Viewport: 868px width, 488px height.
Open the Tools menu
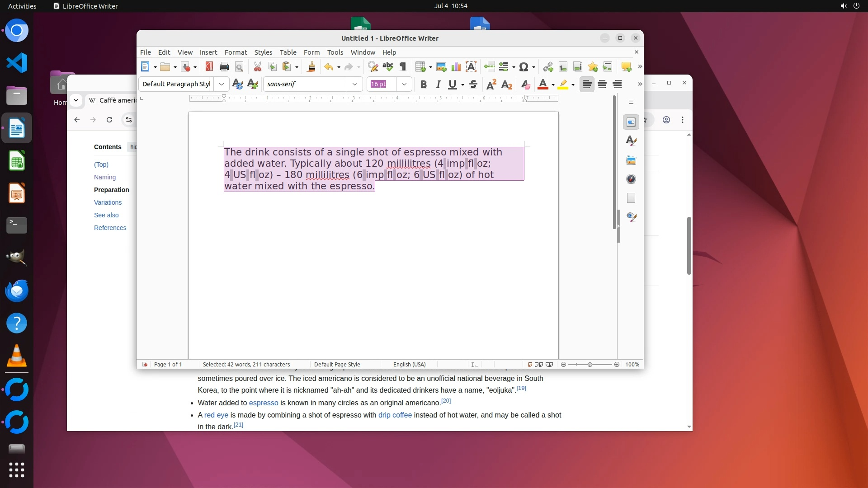click(x=335, y=52)
